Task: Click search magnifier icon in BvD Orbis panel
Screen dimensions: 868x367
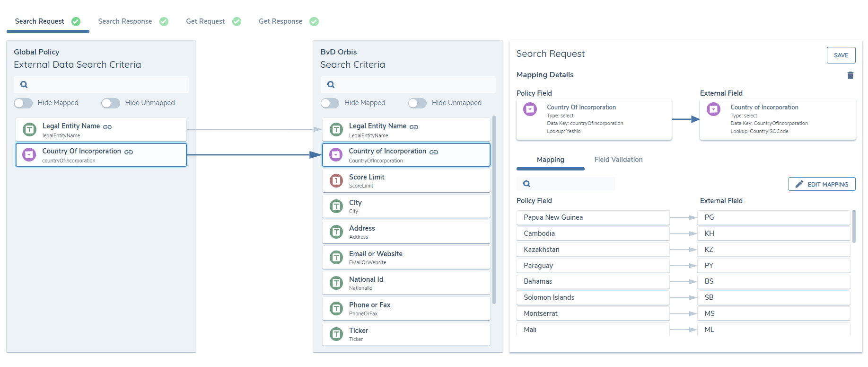Action: pyautogui.click(x=331, y=85)
